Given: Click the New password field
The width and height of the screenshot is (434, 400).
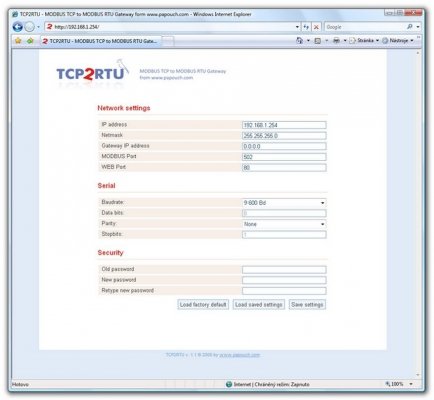Looking at the screenshot, I should (284, 280).
